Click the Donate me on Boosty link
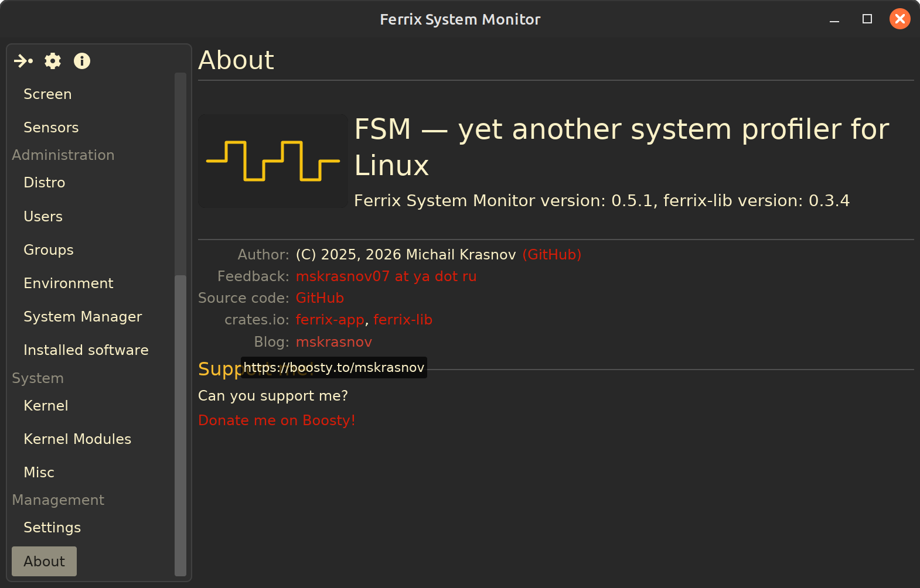 (277, 421)
